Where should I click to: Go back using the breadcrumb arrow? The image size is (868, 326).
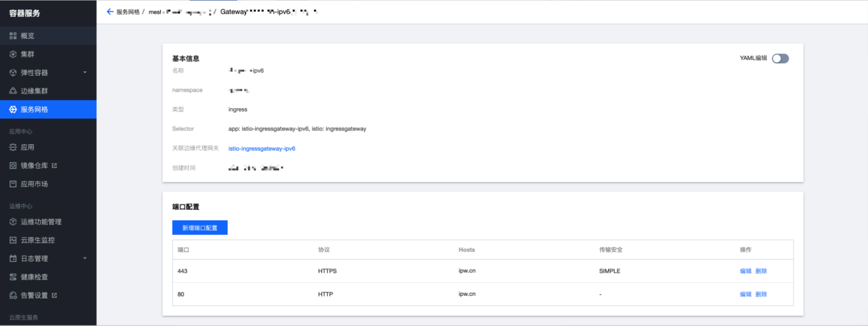(110, 12)
